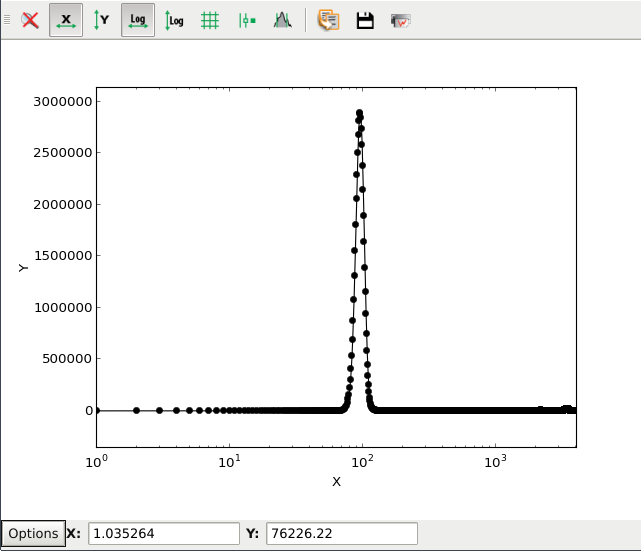
Task: Disable logarithmic X-axis scale
Action: [x=138, y=20]
